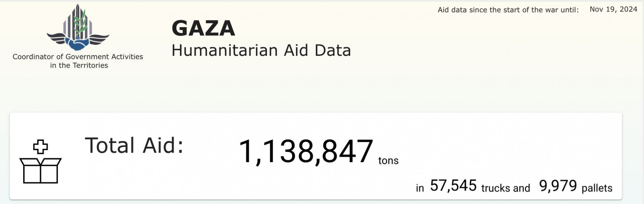
Task: Click the Humanitarian Aid Data subtitle
Action: [x=261, y=51]
